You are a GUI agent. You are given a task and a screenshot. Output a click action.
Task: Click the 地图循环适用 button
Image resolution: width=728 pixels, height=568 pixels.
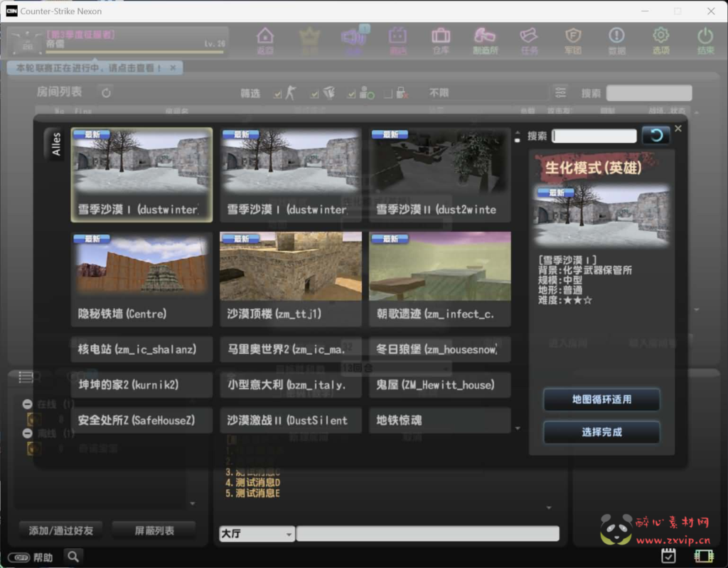pyautogui.click(x=601, y=400)
